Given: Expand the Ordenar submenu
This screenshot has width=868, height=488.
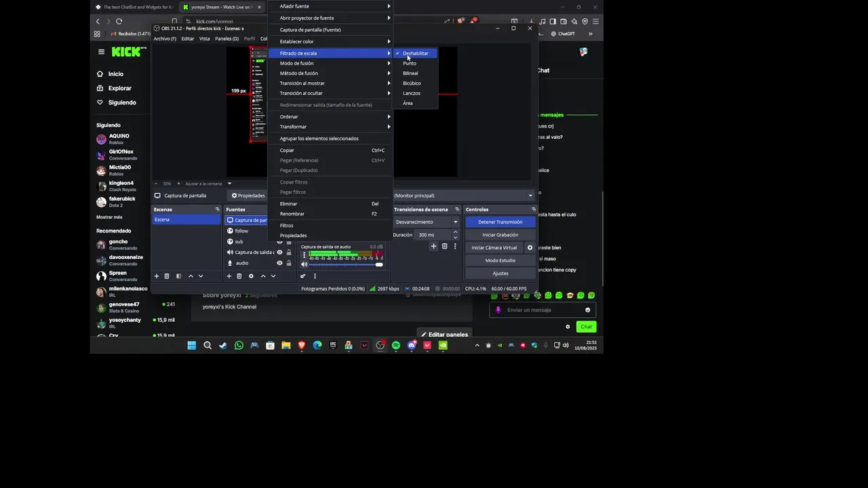Looking at the screenshot, I should (330, 117).
